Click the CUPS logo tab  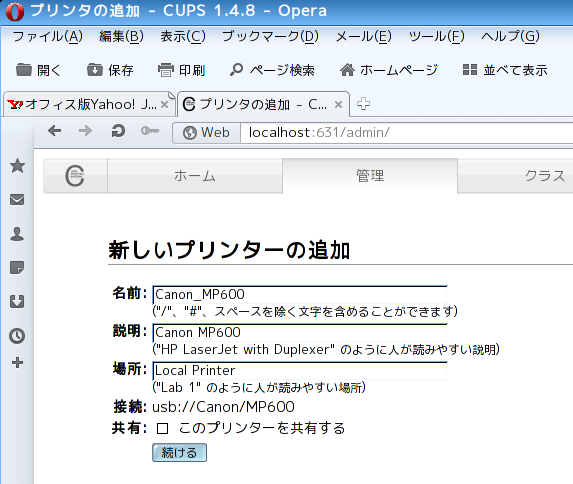(x=75, y=176)
